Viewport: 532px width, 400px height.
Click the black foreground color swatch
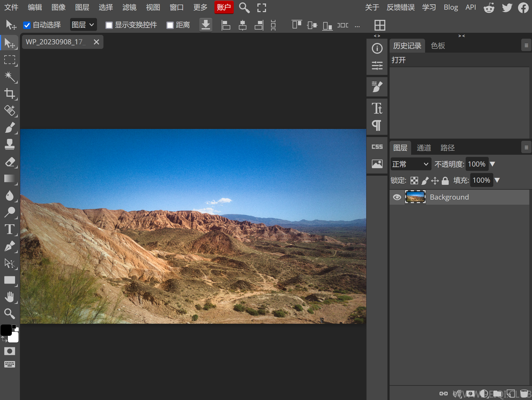(x=6, y=330)
